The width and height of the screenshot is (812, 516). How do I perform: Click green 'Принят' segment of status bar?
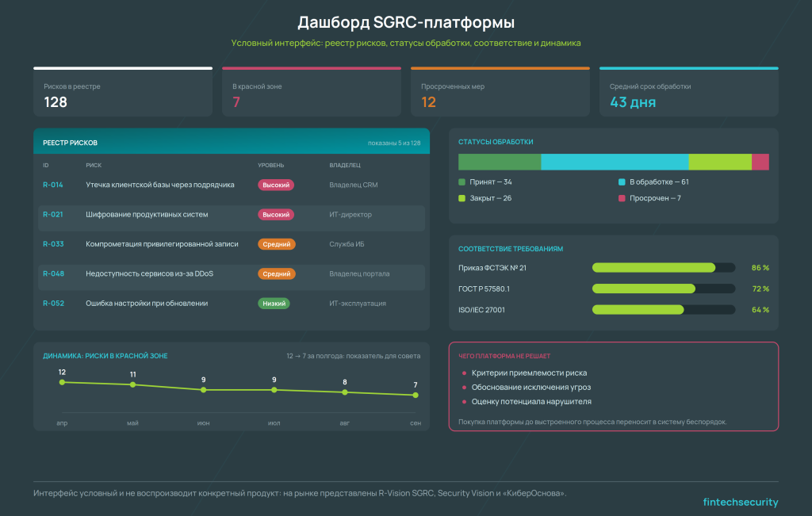pos(500,162)
